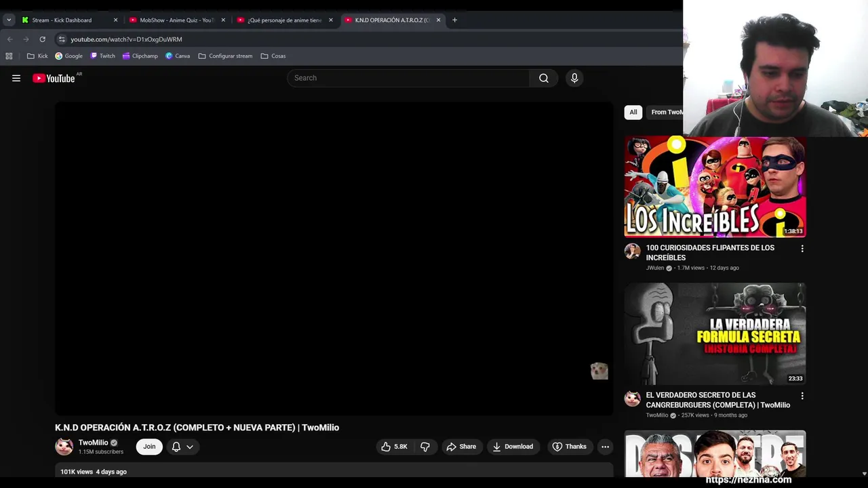868x488 pixels.
Task: Expand notification options chevron next to bell
Action: (190, 447)
